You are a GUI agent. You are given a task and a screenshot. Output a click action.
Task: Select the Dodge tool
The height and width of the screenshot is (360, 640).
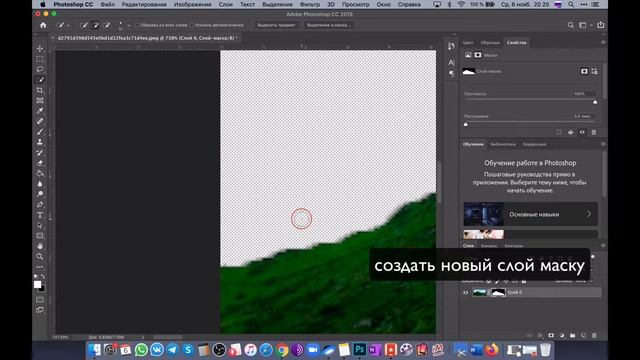click(40, 194)
